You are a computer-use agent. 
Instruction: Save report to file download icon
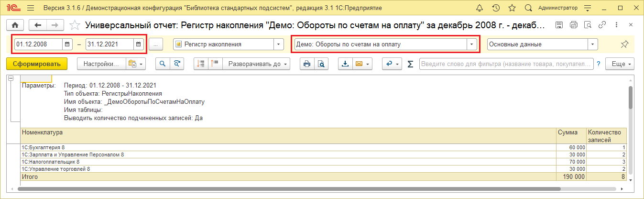tap(345, 64)
